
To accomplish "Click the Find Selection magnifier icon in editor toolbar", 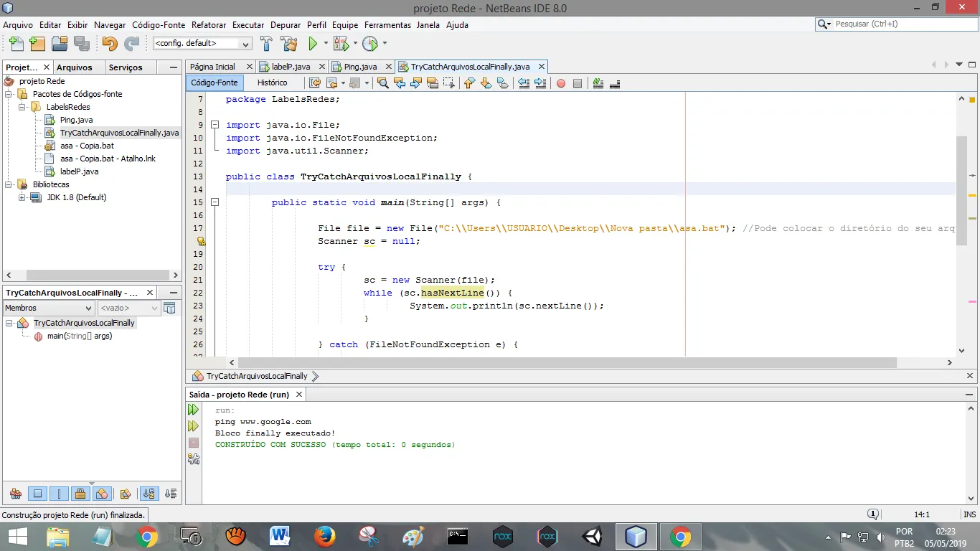I will tap(383, 83).
